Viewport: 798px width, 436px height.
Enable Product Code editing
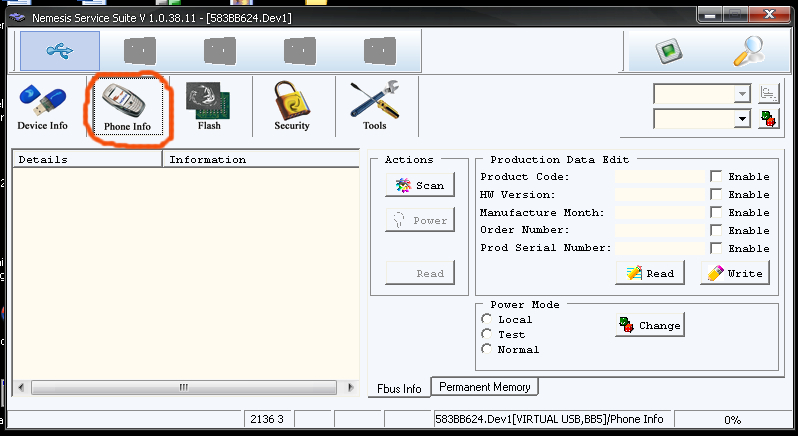[x=716, y=177]
